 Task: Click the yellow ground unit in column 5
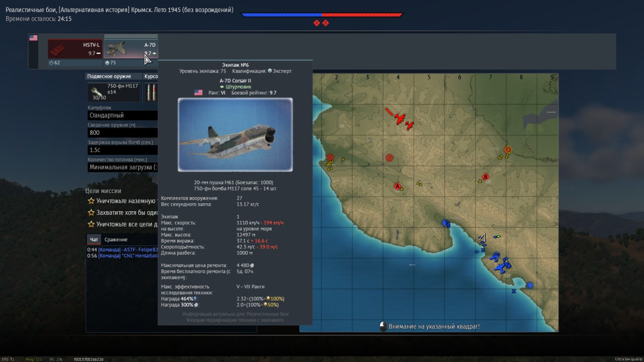coord(419,184)
